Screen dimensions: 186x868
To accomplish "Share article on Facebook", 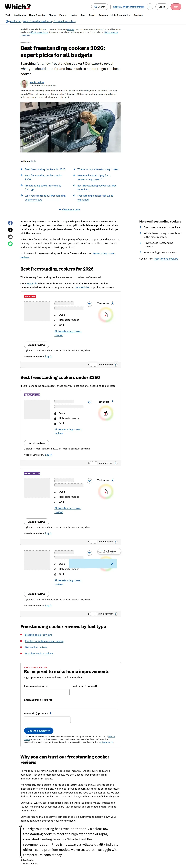I will (10, 223).
